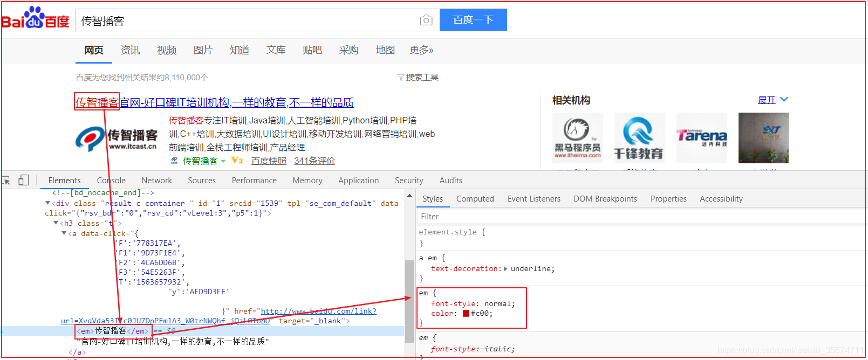868x360 pixels.
Task: Click the 传智播客 itcast logo image
Action: click(x=117, y=140)
